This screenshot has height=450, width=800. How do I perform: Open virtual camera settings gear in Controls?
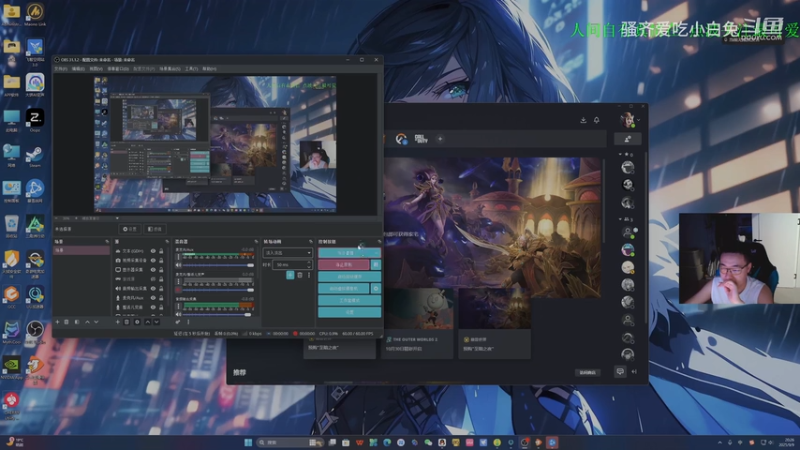[376, 288]
